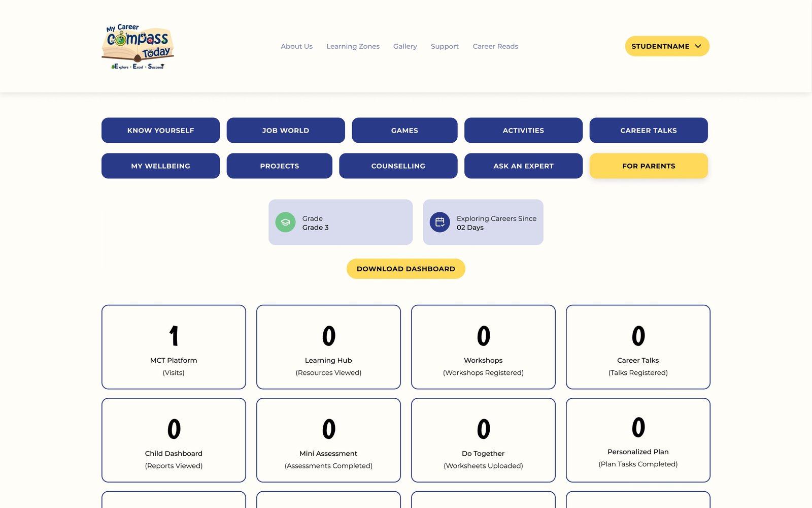Open the Support link
The image size is (812, 508).
point(445,46)
